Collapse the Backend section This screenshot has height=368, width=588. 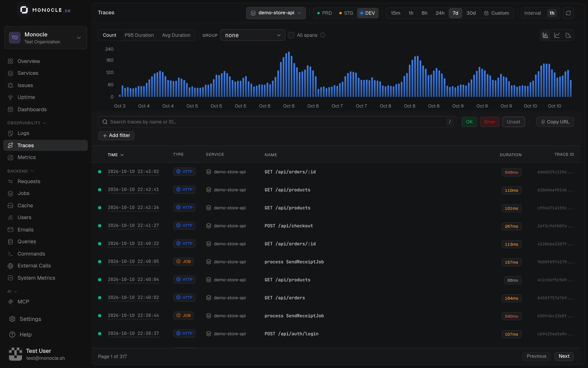pyautogui.click(x=20, y=171)
